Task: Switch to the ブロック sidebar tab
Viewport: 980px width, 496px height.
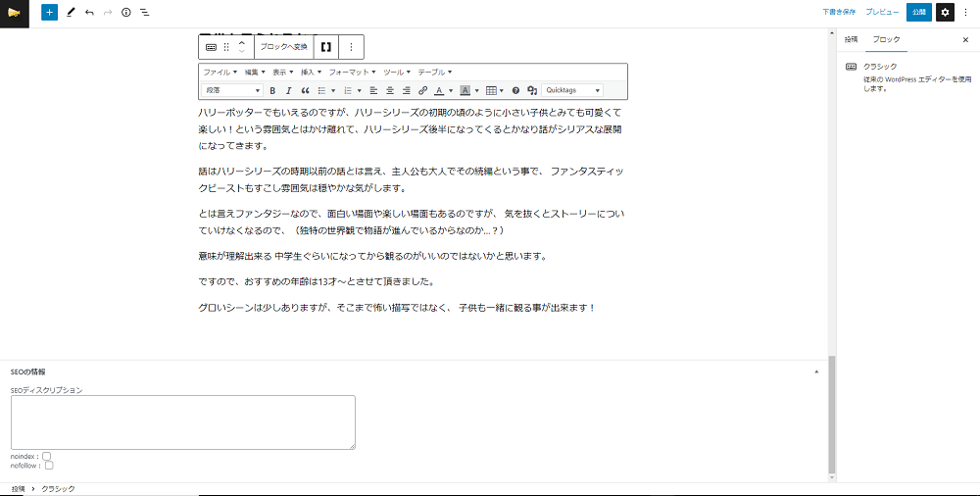Action: 887,39
